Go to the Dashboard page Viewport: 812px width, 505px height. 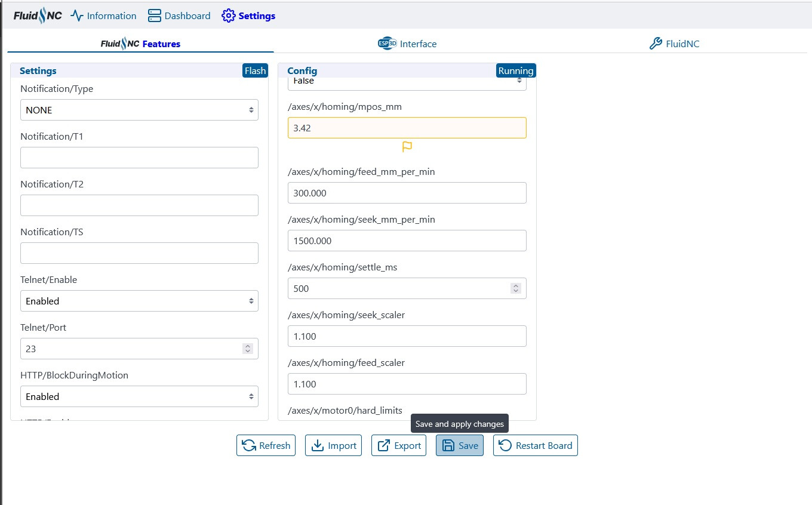tap(179, 16)
